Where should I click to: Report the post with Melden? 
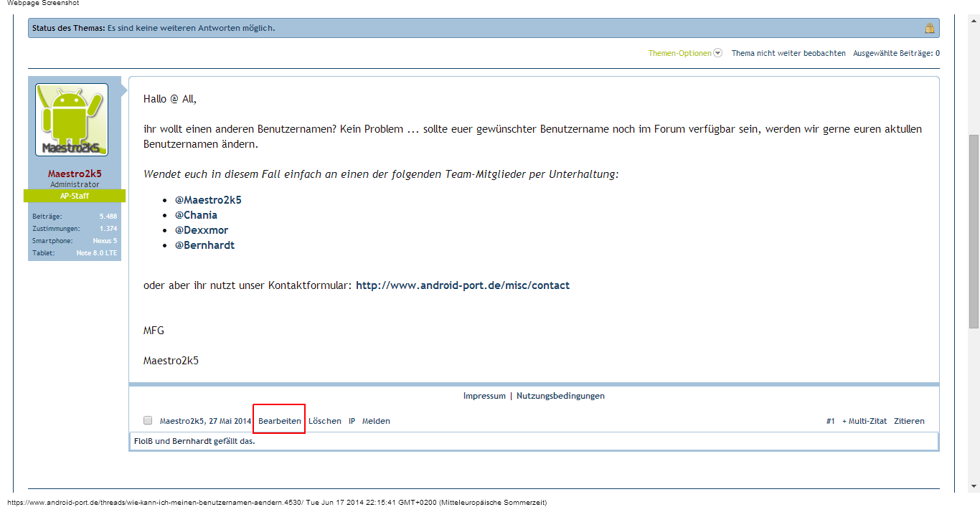[376, 421]
